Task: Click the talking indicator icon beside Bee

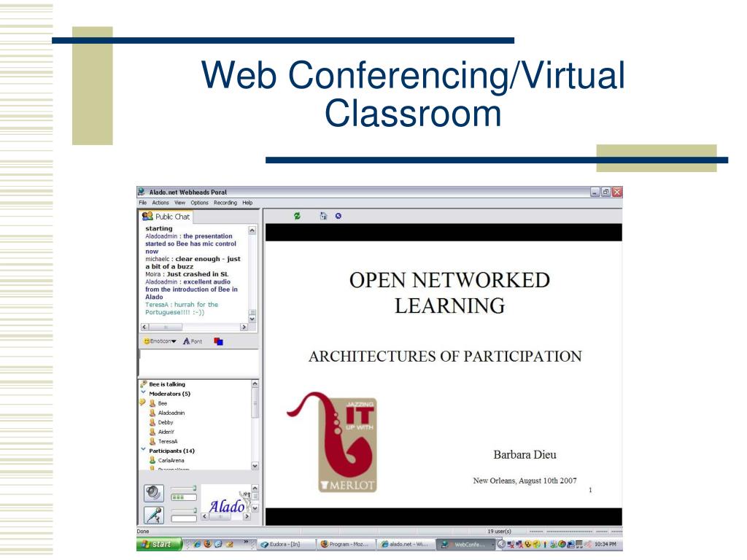Action: 142,402
